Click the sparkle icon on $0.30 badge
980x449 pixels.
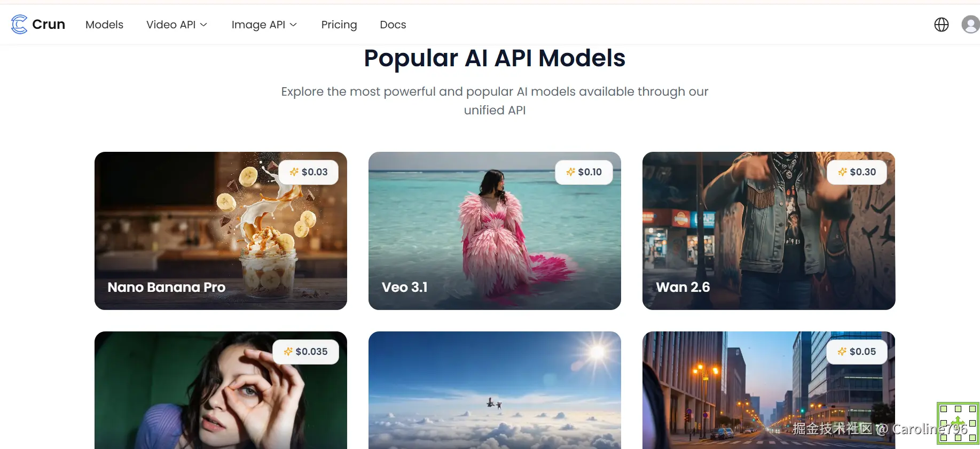[x=842, y=172]
